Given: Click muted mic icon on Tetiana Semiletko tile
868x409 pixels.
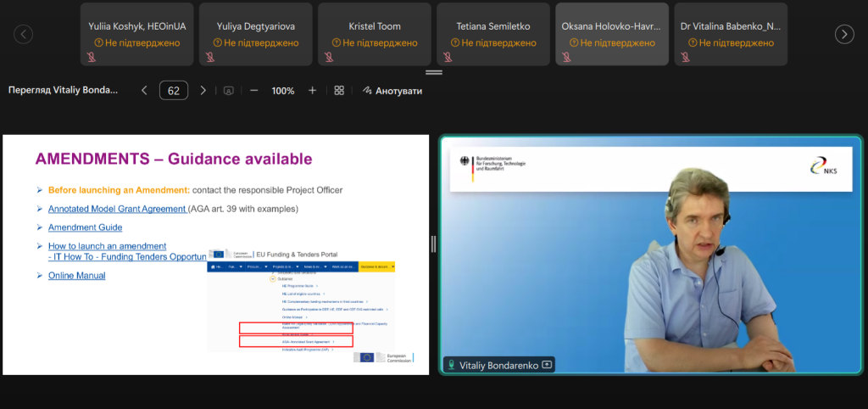Looking at the screenshot, I should (x=448, y=57).
